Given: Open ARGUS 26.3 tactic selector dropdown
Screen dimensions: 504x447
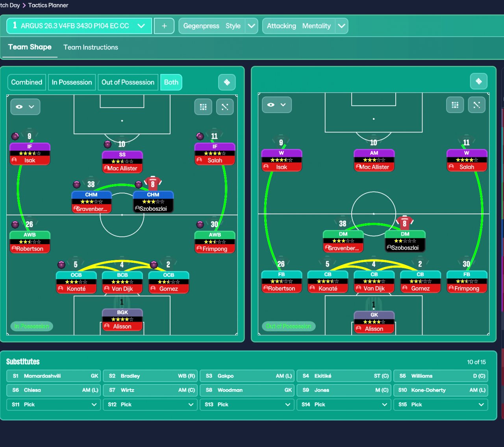Looking at the screenshot, I should (79, 26).
